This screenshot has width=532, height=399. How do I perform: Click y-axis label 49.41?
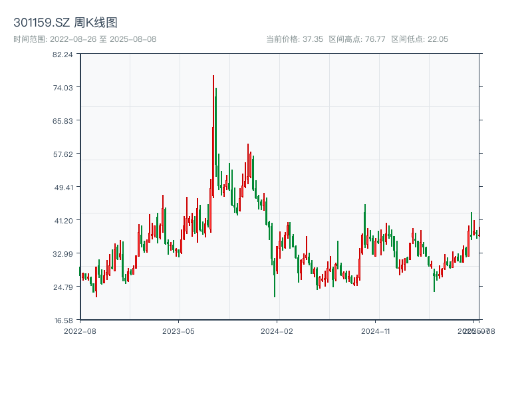point(63,188)
